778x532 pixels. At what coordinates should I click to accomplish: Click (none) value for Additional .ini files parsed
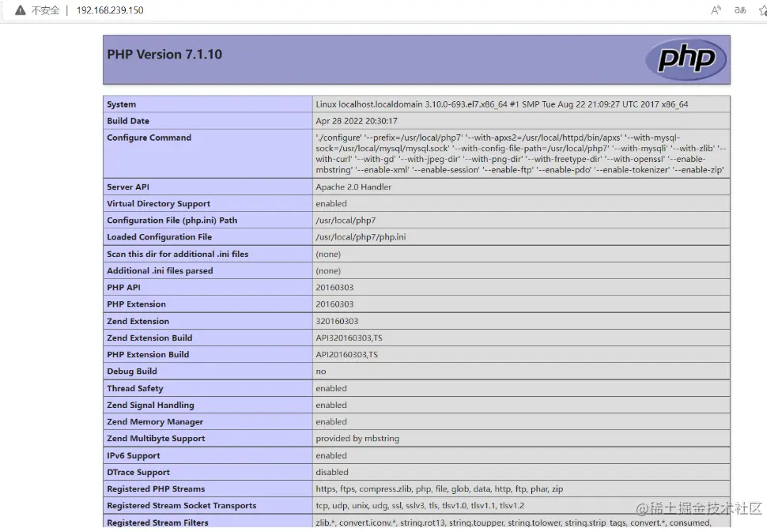[328, 271]
